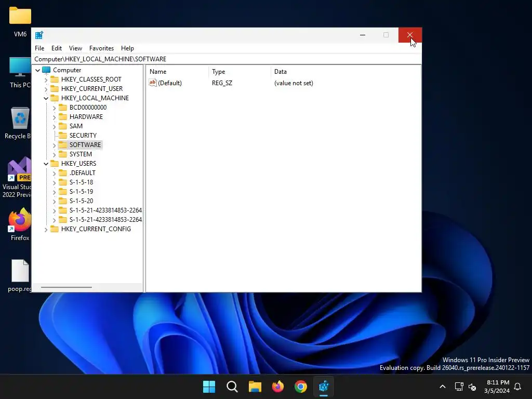Expand the S-1-5-18 key arrow
This screenshot has width=532, height=399.
[54, 182]
